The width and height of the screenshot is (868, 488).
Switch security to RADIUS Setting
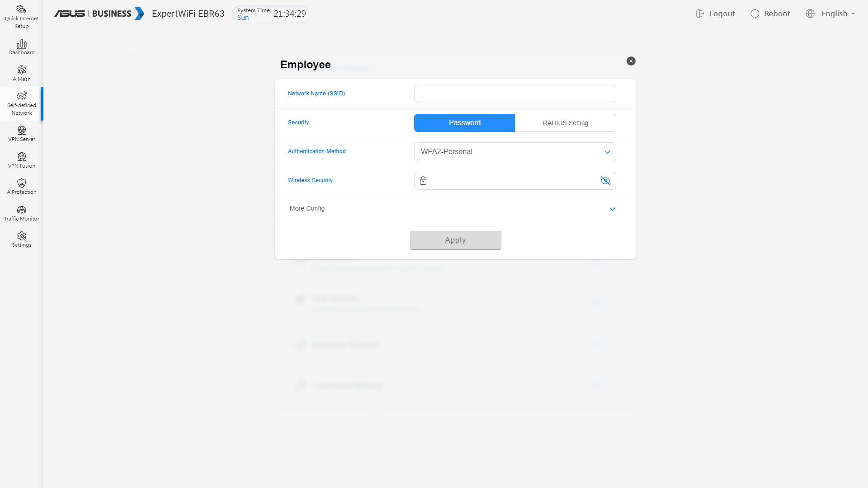[565, 123]
